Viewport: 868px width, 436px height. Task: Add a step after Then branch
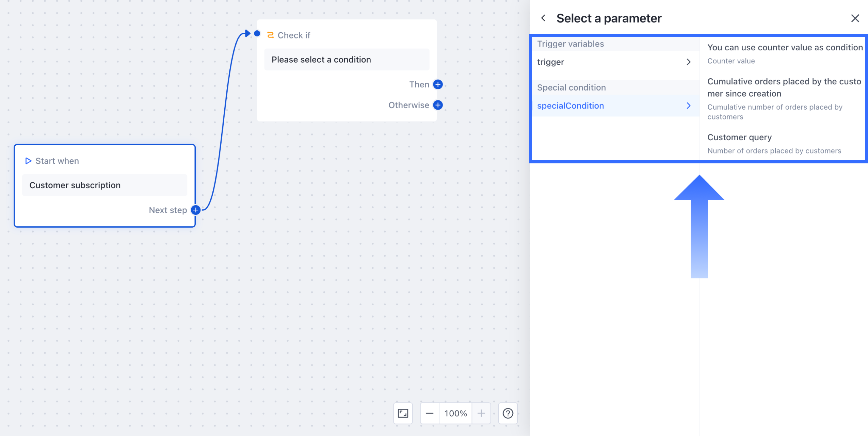pyautogui.click(x=438, y=84)
